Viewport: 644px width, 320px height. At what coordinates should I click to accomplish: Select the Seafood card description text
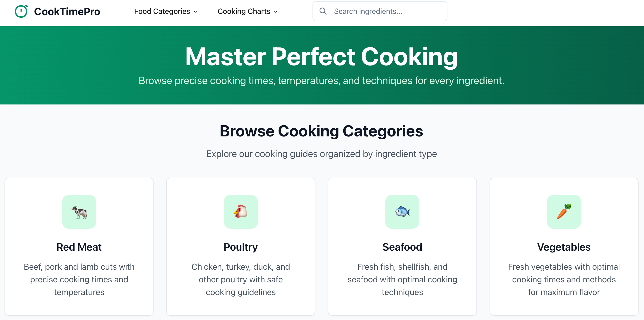click(402, 279)
